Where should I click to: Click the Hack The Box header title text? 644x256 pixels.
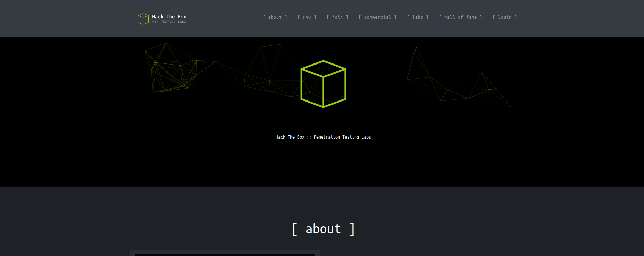(169, 17)
